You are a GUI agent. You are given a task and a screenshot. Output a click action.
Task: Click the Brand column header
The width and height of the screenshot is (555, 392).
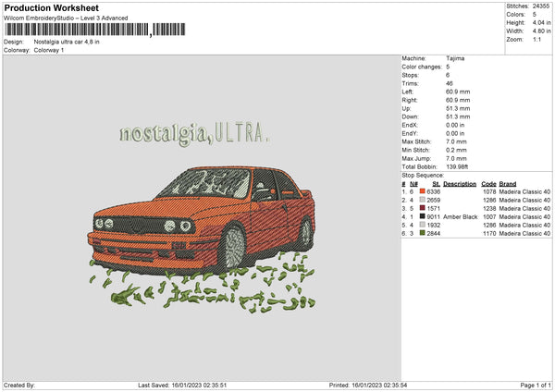[508, 184]
